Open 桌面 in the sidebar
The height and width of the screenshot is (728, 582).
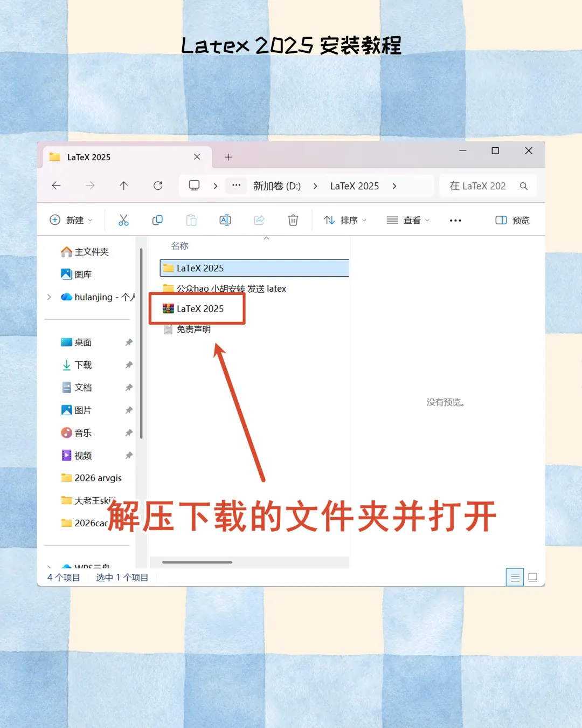[77, 342]
